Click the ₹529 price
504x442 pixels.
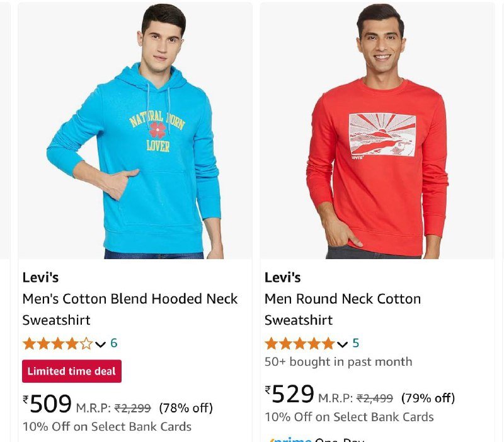(290, 395)
